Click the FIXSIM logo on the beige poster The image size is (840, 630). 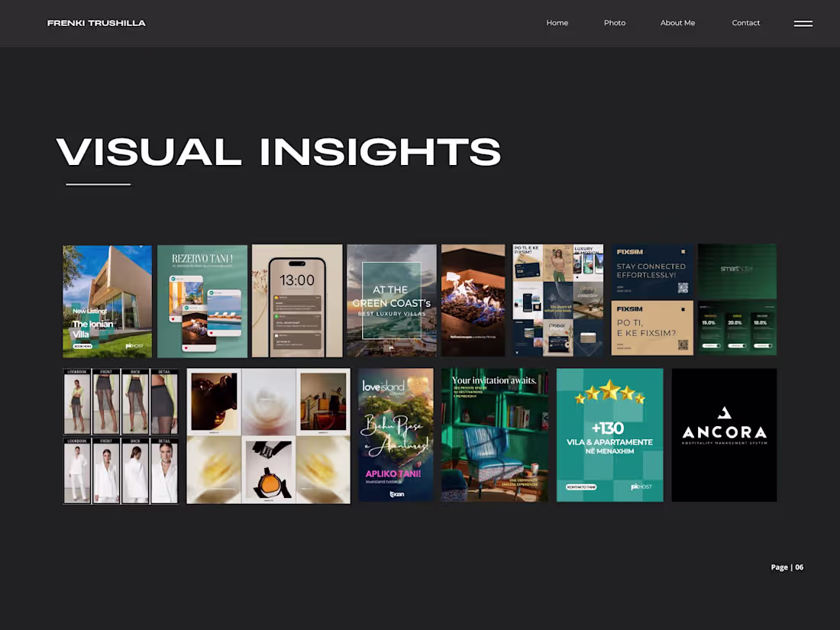(x=630, y=309)
